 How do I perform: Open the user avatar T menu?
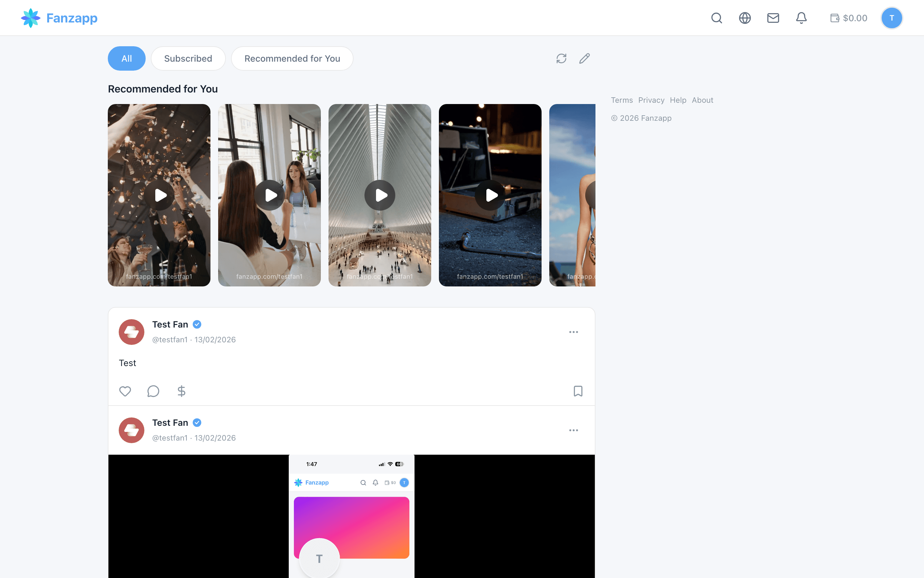pos(892,18)
